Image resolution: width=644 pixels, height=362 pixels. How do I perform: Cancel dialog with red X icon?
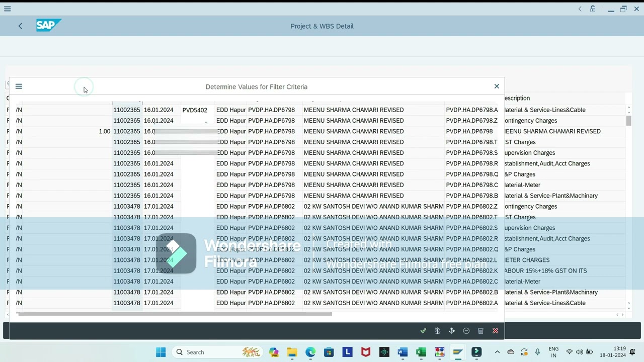click(495, 331)
